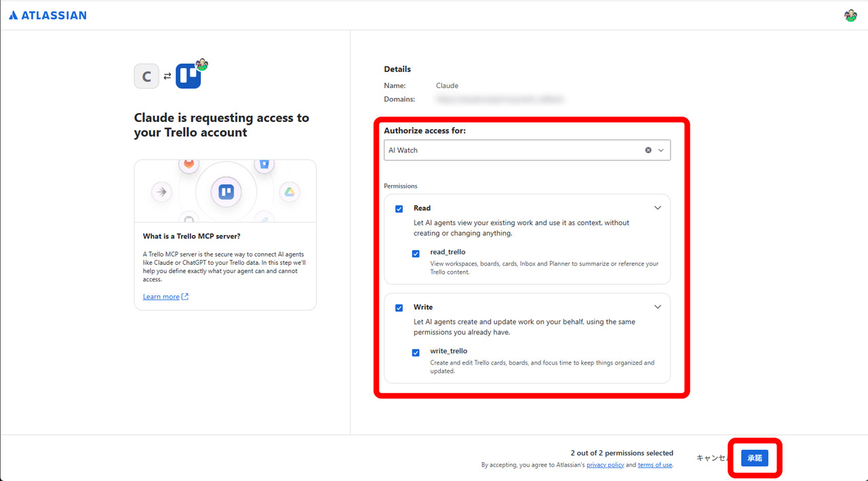Open the terms of use link
The height and width of the screenshot is (481, 868).
tap(655, 465)
